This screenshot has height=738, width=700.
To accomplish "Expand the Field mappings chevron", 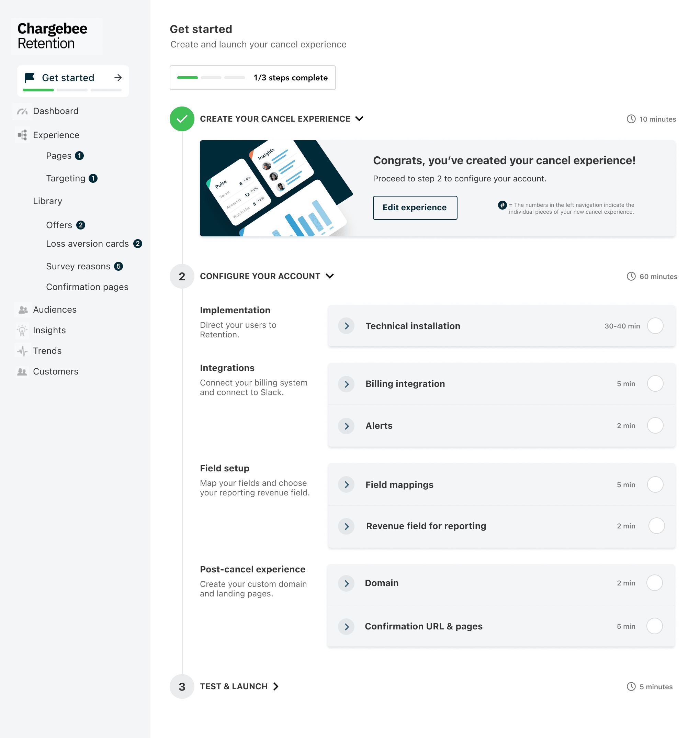I will [346, 485].
